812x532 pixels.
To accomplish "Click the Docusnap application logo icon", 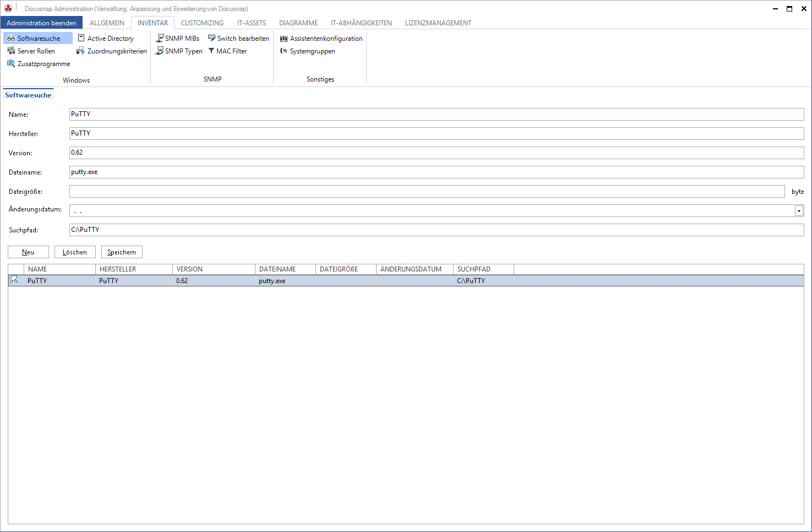I will coord(8,8).
